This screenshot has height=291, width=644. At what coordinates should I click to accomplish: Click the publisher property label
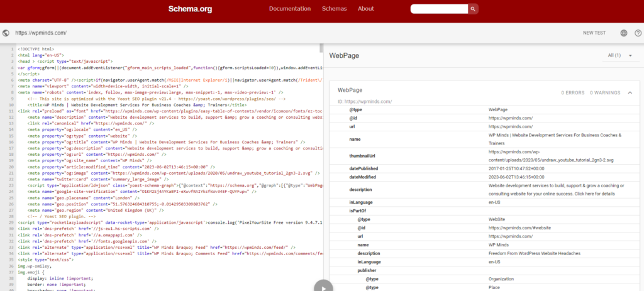coord(367,270)
